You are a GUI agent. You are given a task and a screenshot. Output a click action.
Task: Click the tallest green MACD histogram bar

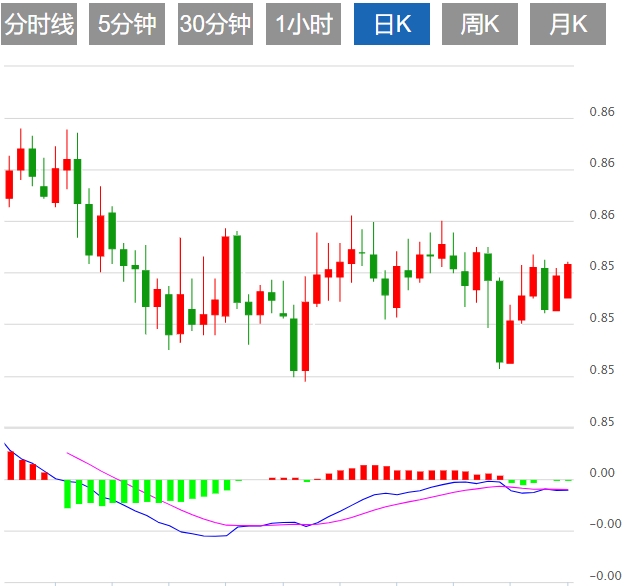pos(68,494)
